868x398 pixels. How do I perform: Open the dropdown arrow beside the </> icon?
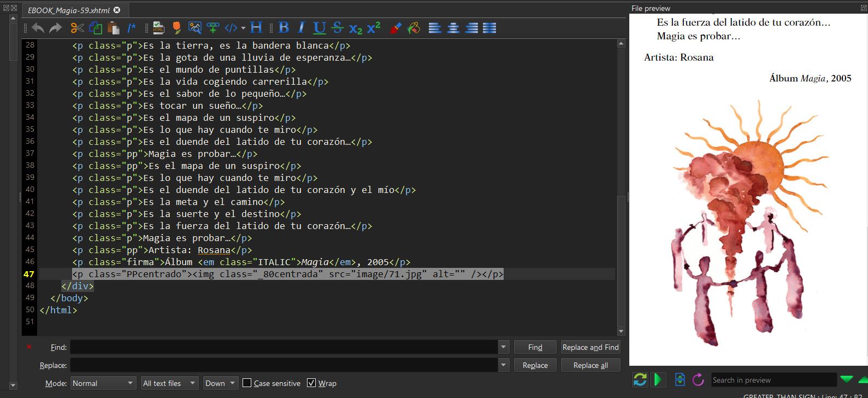[x=243, y=28]
